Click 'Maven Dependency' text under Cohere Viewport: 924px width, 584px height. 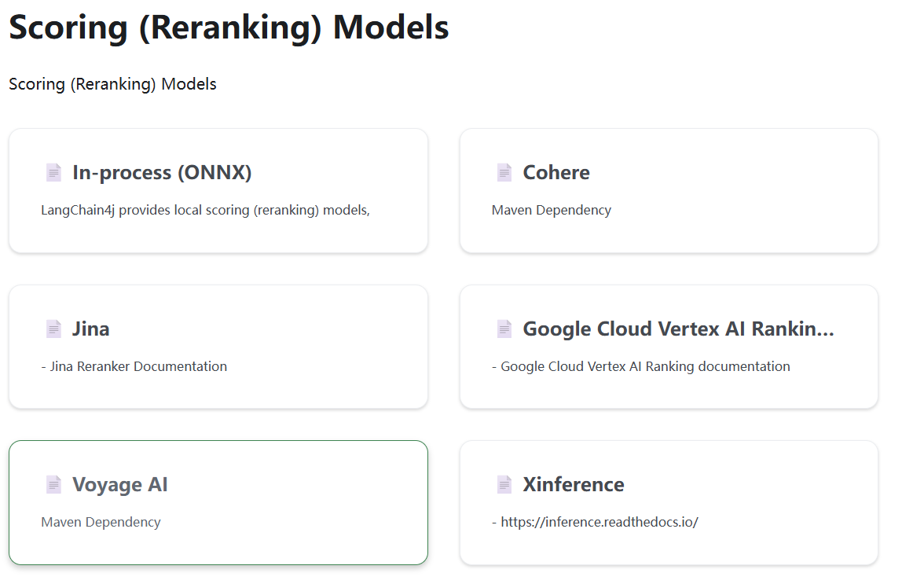[552, 211]
